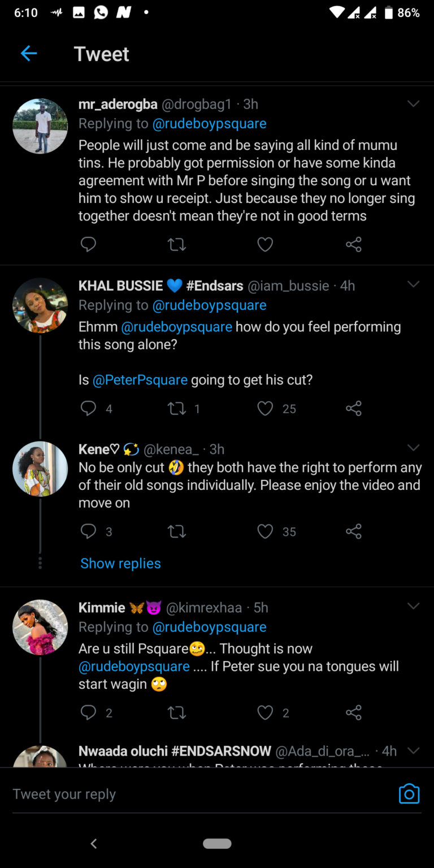The height and width of the screenshot is (868, 434).
Task: Open KHAL BUSSIE's profile picture
Action: 40,305
